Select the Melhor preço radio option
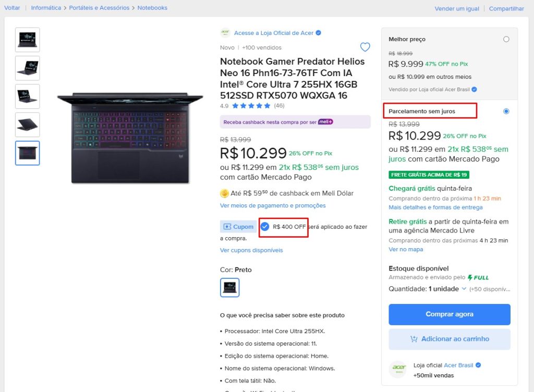This screenshot has width=534, height=392. pyautogui.click(x=506, y=39)
